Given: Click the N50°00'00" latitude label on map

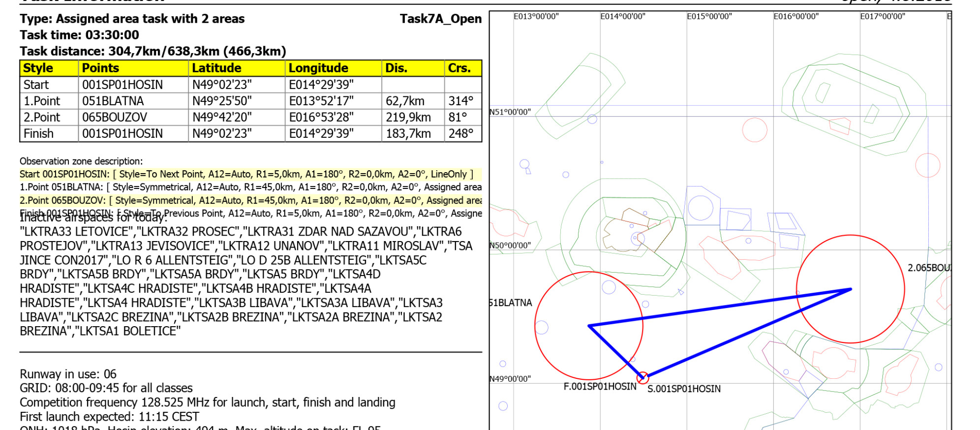Looking at the screenshot, I should point(510,245).
